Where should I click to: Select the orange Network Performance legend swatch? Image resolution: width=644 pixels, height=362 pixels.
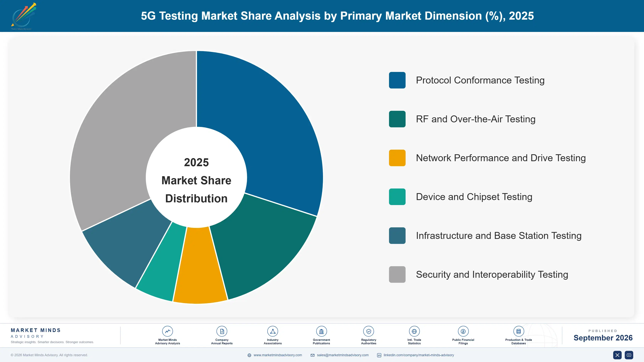397,158
